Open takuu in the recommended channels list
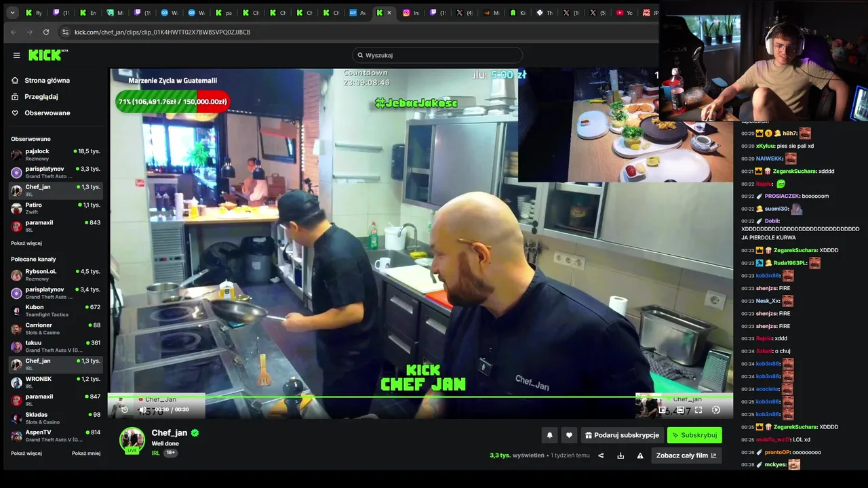The height and width of the screenshot is (488, 868). tap(56, 346)
